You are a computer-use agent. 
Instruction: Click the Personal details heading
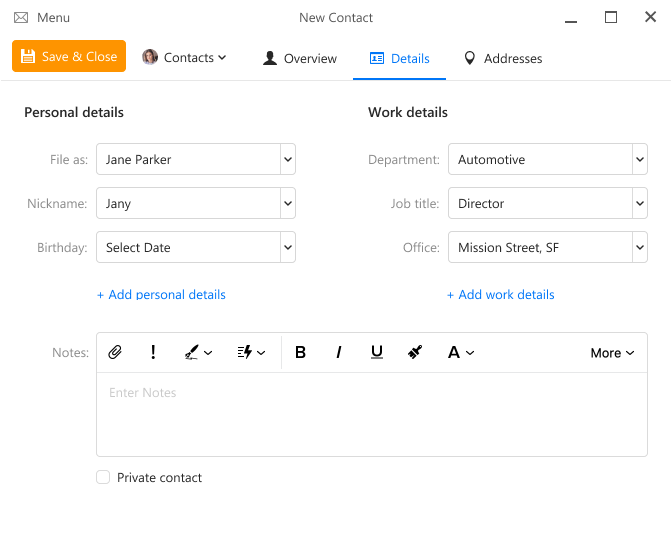pos(74,112)
